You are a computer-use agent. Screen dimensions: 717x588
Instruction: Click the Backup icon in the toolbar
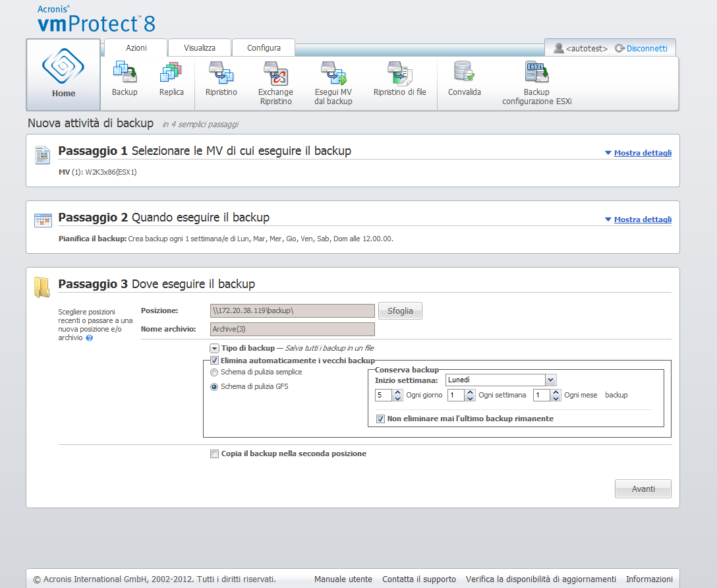coord(125,73)
